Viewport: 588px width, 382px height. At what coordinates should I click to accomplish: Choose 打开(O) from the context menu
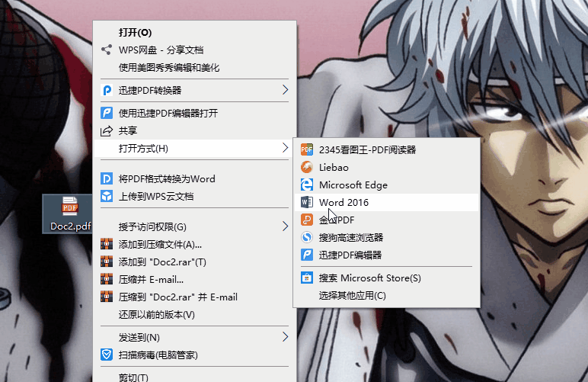click(194, 32)
